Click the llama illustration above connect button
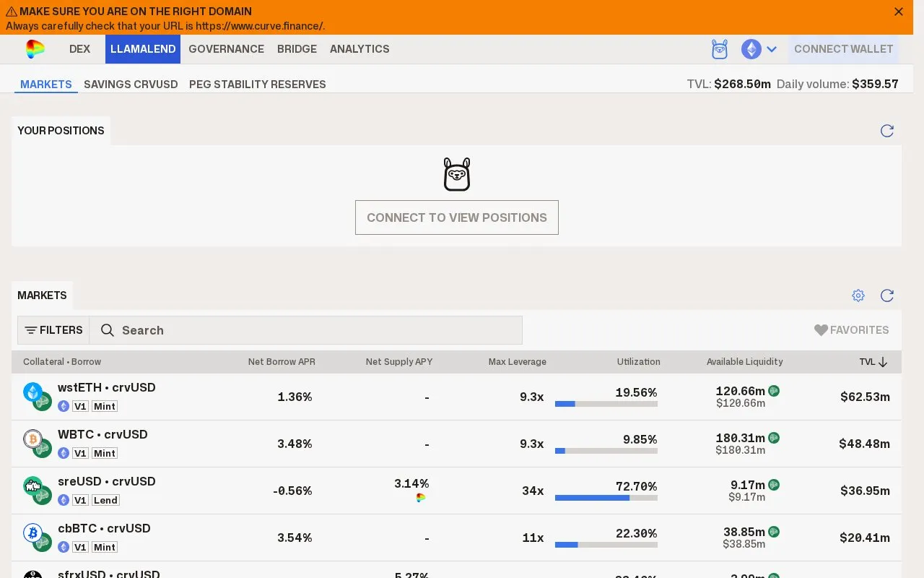This screenshot has width=924, height=578. (x=457, y=174)
